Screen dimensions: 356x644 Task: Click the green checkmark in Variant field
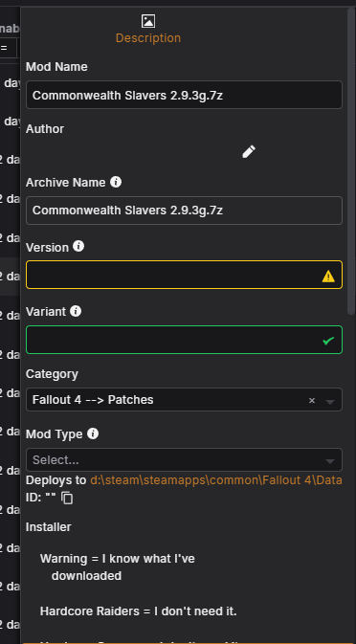[x=328, y=341]
